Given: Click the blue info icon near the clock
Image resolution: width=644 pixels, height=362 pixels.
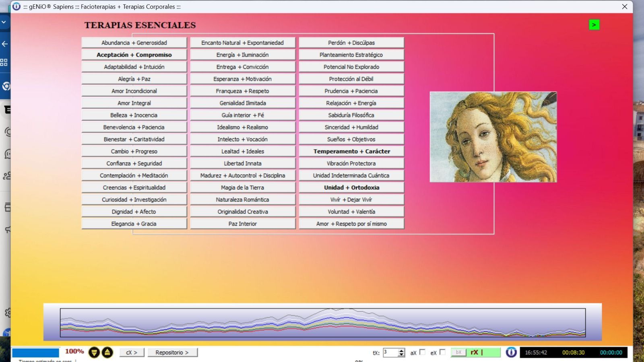Looking at the screenshot, I should 511,352.
